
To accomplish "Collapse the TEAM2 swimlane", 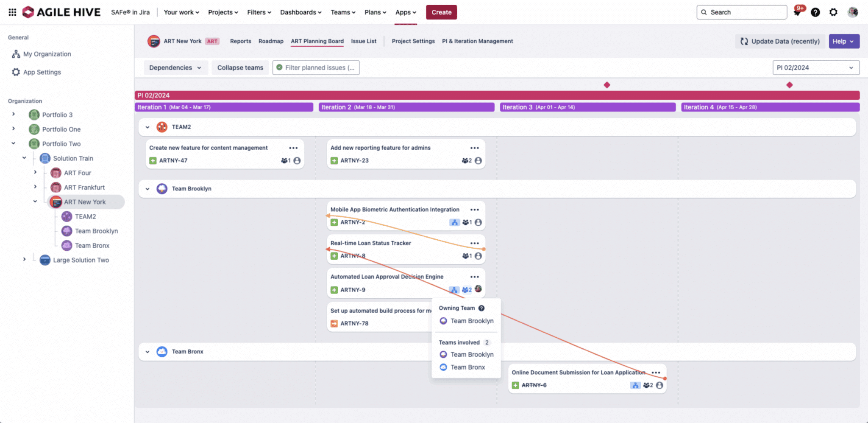I will 147,127.
